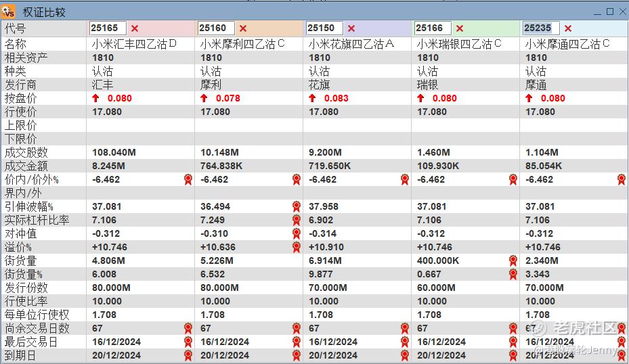Click the row label 每单位行使权
This screenshot has height=364, width=629.
click(37, 315)
